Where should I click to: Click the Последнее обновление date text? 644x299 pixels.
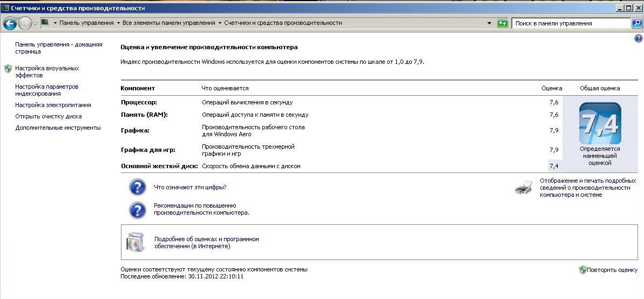point(182,276)
